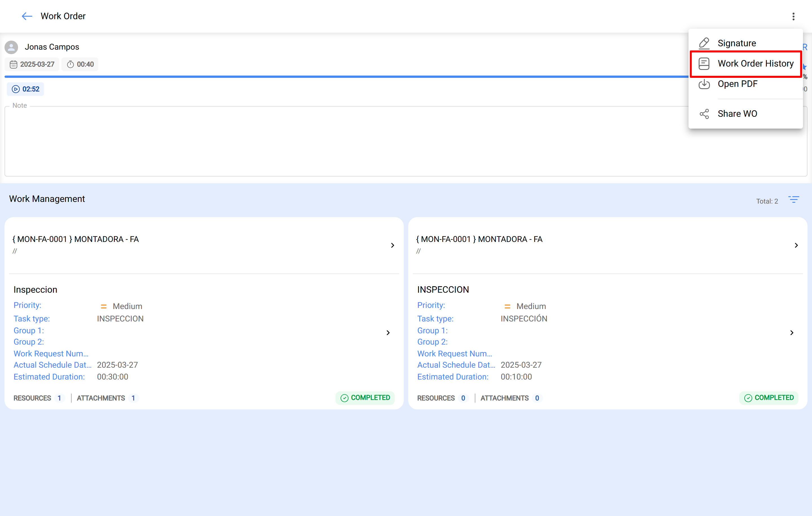Open Inspeccion task details chevron
Viewport: 812px width, 516px height.
pyautogui.click(x=388, y=333)
